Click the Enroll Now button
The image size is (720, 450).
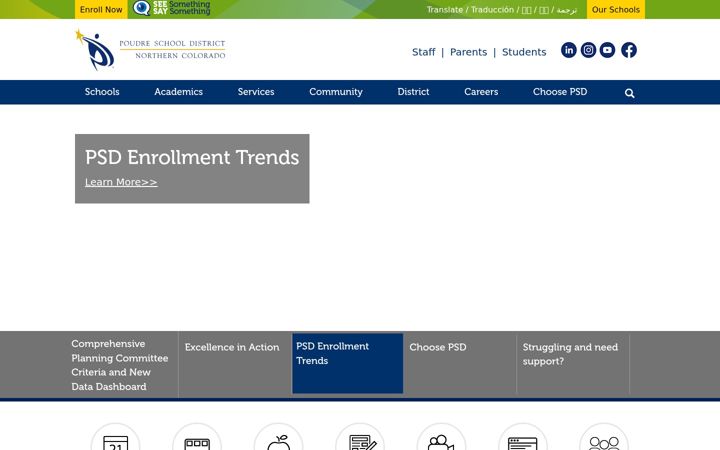point(101,9)
